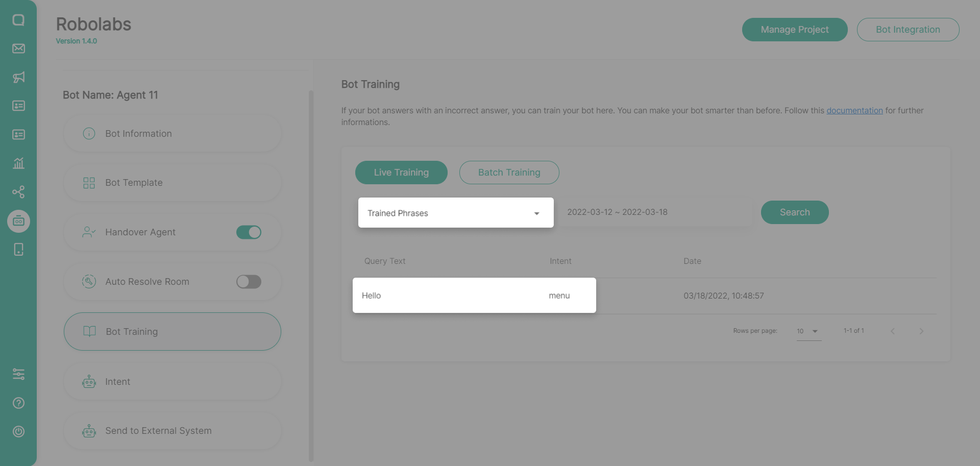Click the Search button
The height and width of the screenshot is (466, 980).
tap(794, 212)
